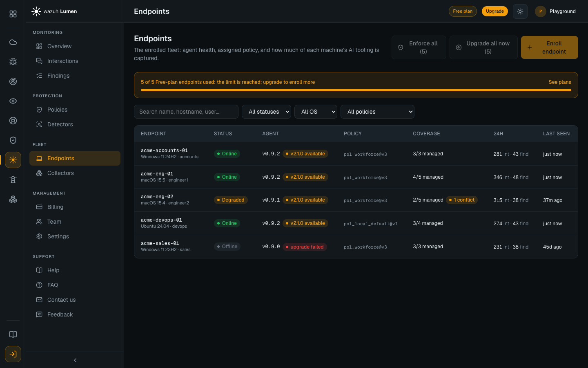588x368 pixels.
Task: Open the acme-eng-02 endpoint
Action: [356, 200]
